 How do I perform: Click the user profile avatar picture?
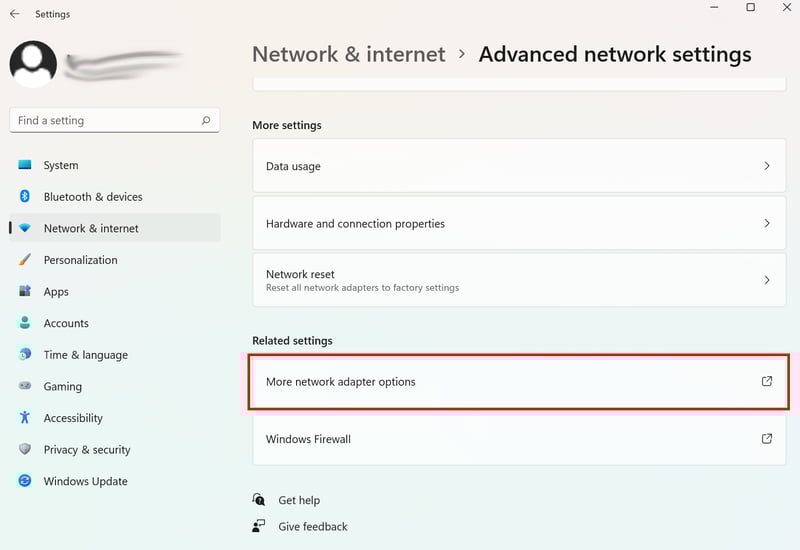33,64
